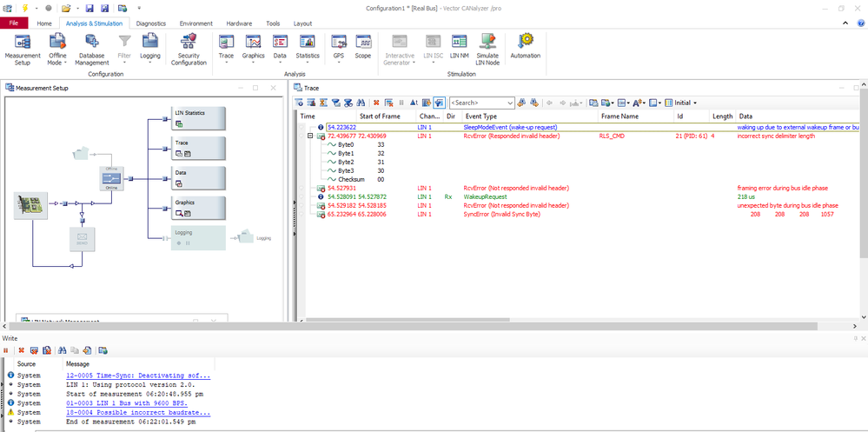Expand the quick access toolbar customize arrow
Image resolution: width=868 pixels, height=432 pixels.
pos(139,9)
